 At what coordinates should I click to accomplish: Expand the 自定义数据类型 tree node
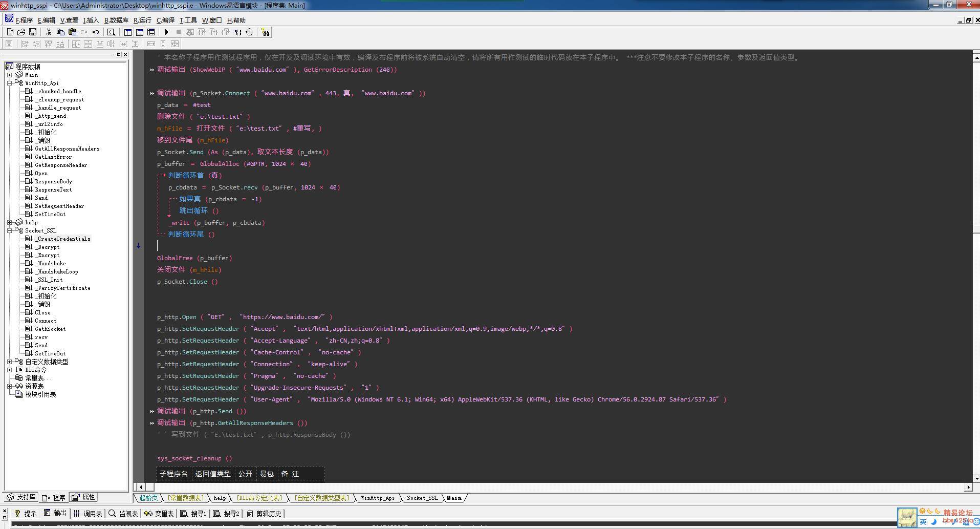(9, 362)
